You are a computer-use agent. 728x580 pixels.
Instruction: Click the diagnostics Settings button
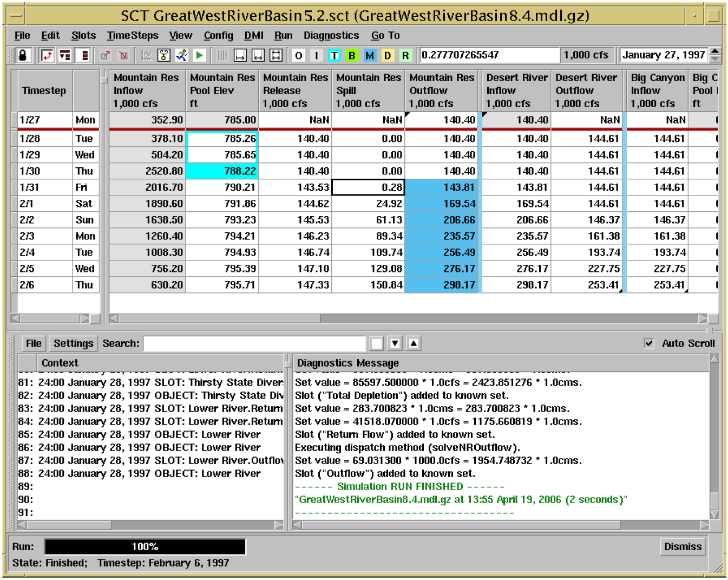click(x=73, y=343)
